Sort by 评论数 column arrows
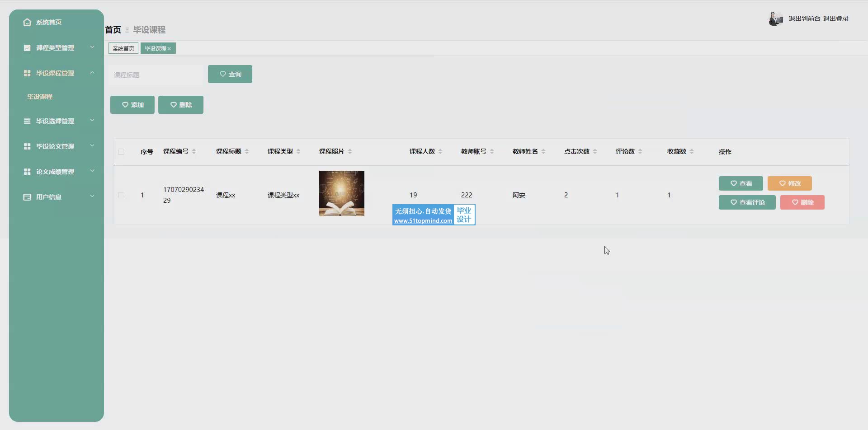Image resolution: width=868 pixels, height=430 pixels. click(x=640, y=151)
